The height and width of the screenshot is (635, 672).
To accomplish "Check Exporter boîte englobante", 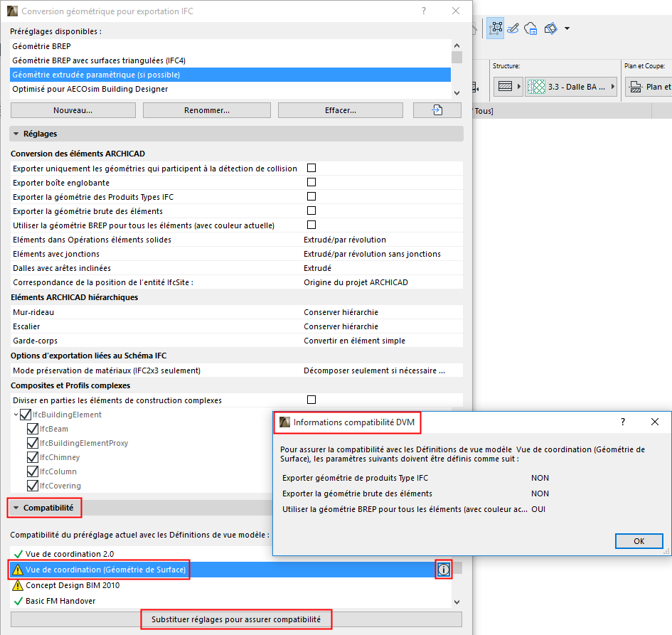I will 311,182.
